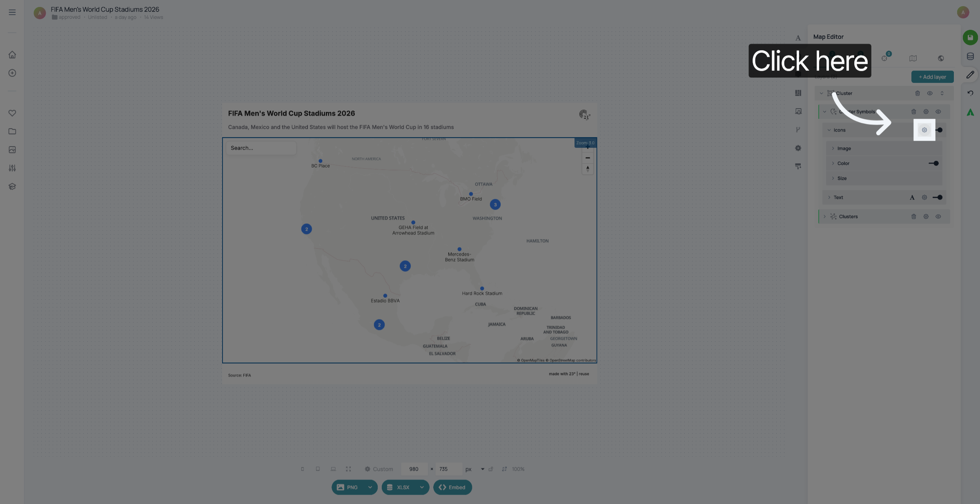The height and width of the screenshot is (504, 980).
Task: Open the Clusters layer settings gear
Action: [x=926, y=217]
